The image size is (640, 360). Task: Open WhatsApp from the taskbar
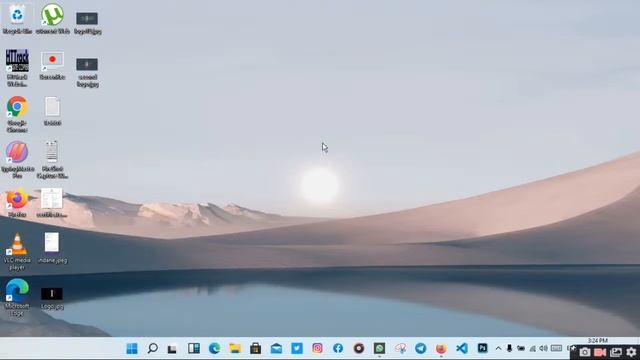(379, 349)
